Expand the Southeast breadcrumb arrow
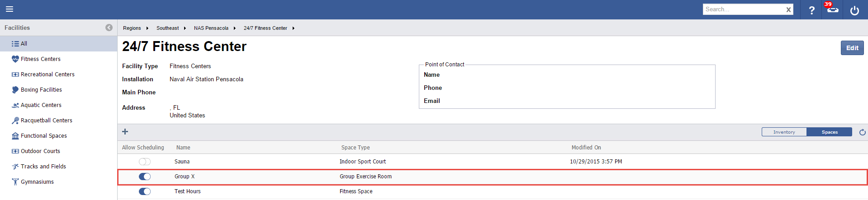The image size is (868, 200). point(185,28)
